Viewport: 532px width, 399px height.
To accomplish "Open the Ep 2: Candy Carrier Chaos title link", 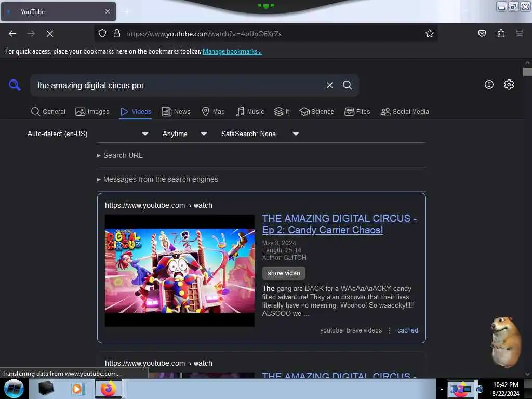I will click(x=339, y=224).
